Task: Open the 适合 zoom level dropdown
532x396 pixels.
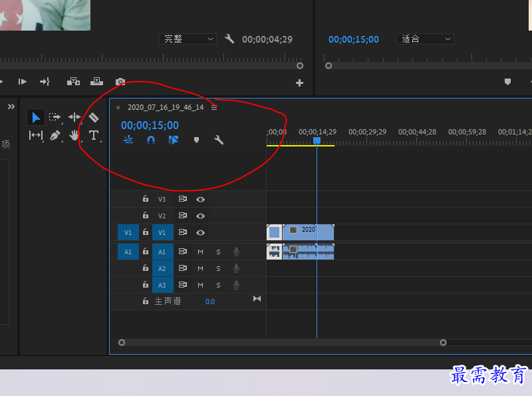Action: point(425,39)
